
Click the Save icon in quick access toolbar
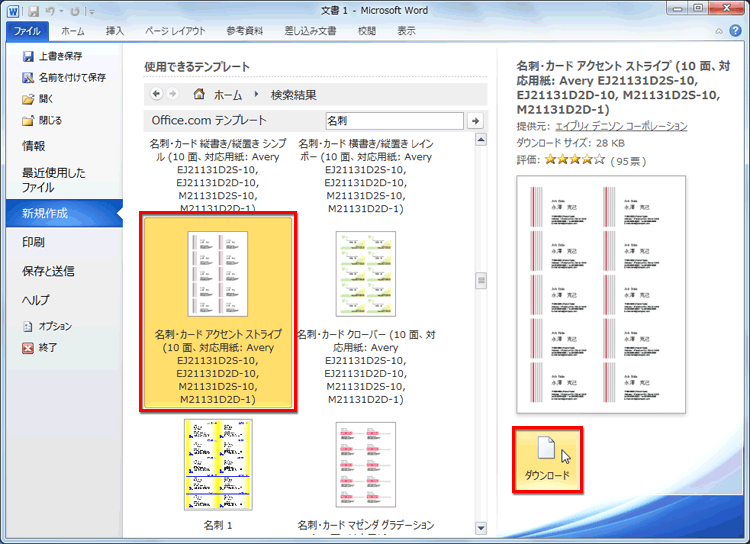pyautogui.click(x=33, y=11)
